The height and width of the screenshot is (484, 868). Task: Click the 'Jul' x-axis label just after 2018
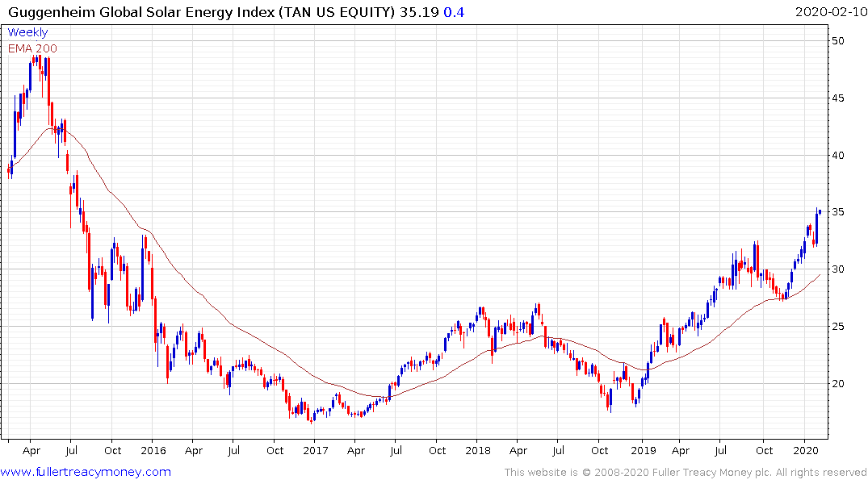pos(558,450)
